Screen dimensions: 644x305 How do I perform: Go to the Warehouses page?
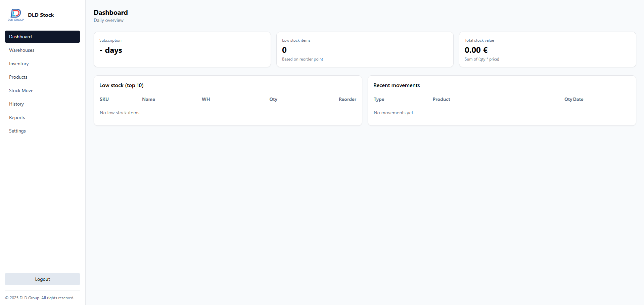(22, 50)
